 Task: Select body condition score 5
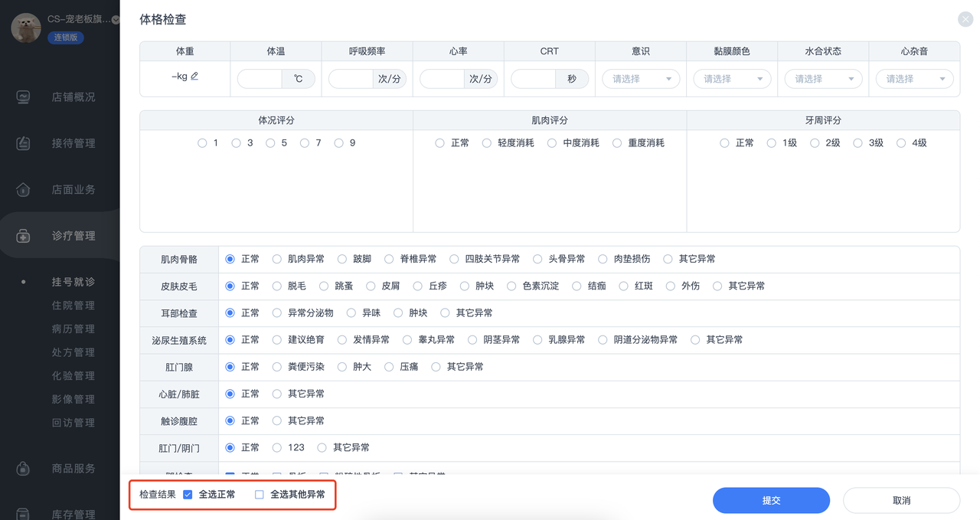click(270, 143)
